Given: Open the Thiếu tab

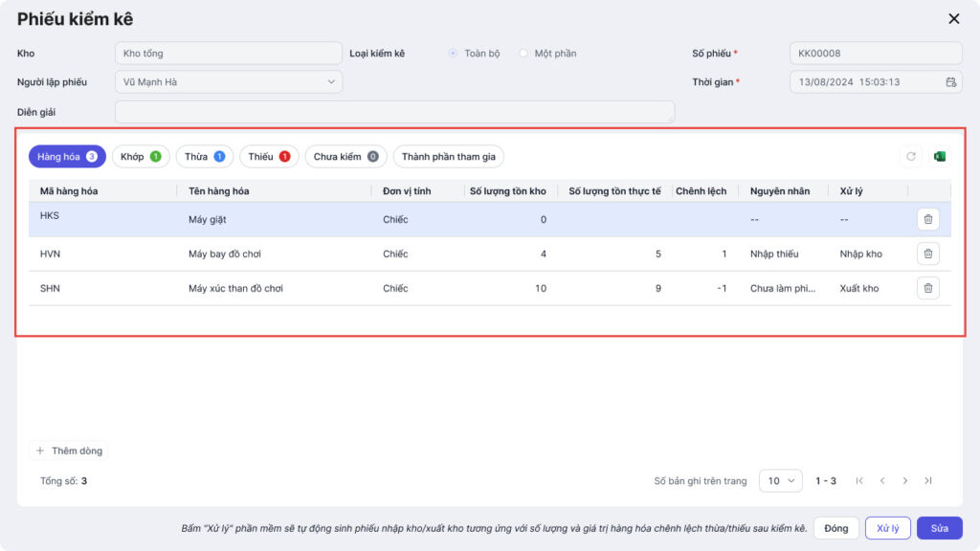Looking at the screenshot, I should click(x=269, y=157).
